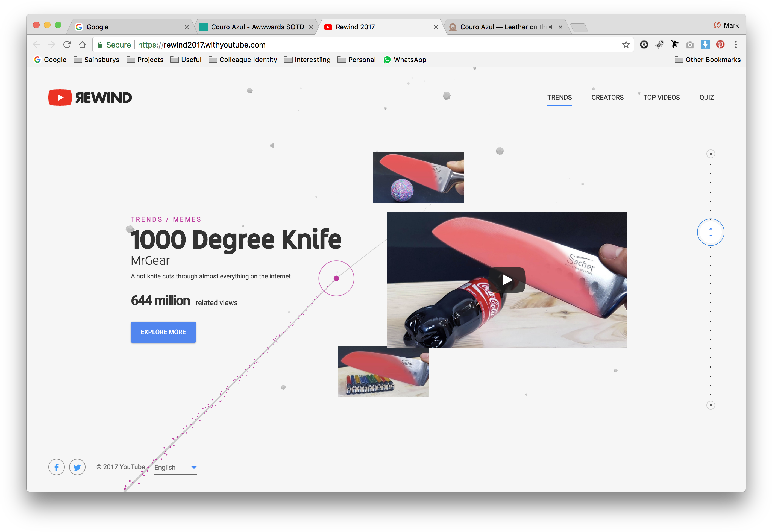Bookmark this page with star icon
Image resolution: width=772 pixels, height=532 pixels.
tap(626, 45)
